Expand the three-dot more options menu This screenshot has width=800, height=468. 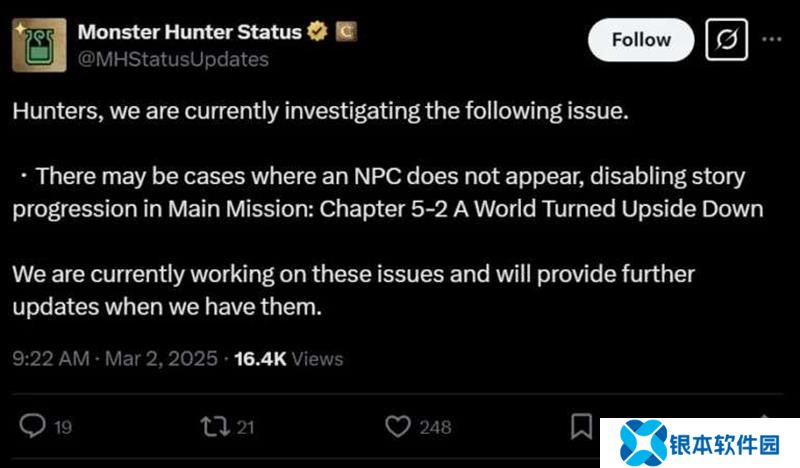(x=773, y=39)
